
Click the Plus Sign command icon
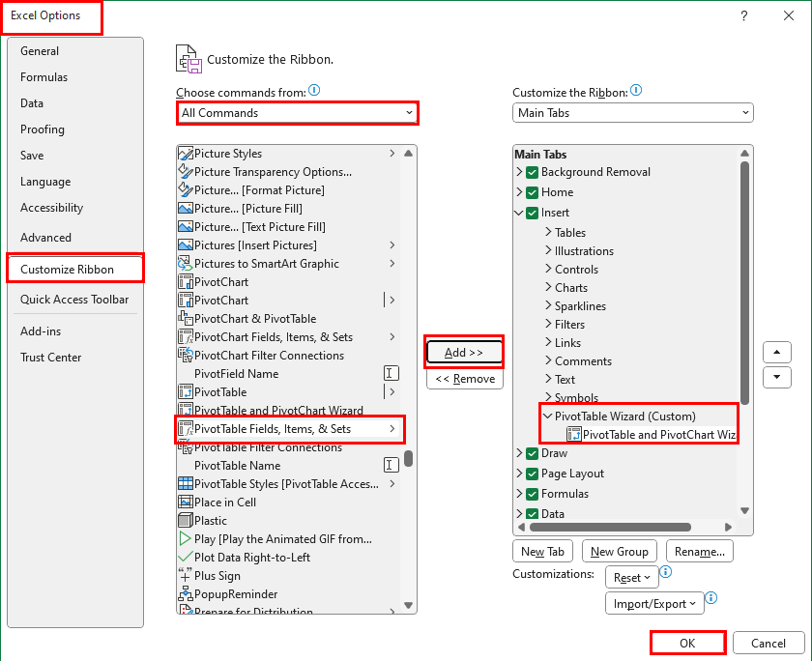186,576
